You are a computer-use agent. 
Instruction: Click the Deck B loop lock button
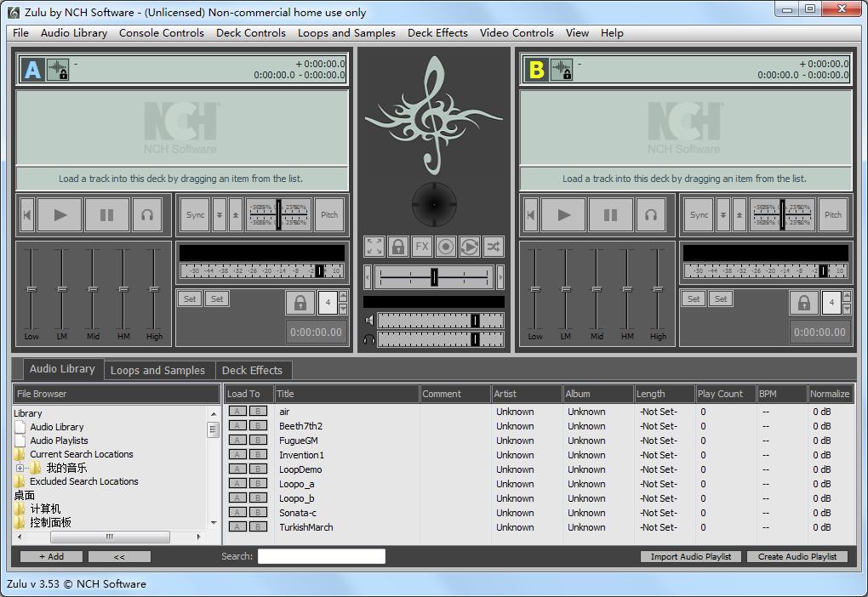tap(804, 303)
